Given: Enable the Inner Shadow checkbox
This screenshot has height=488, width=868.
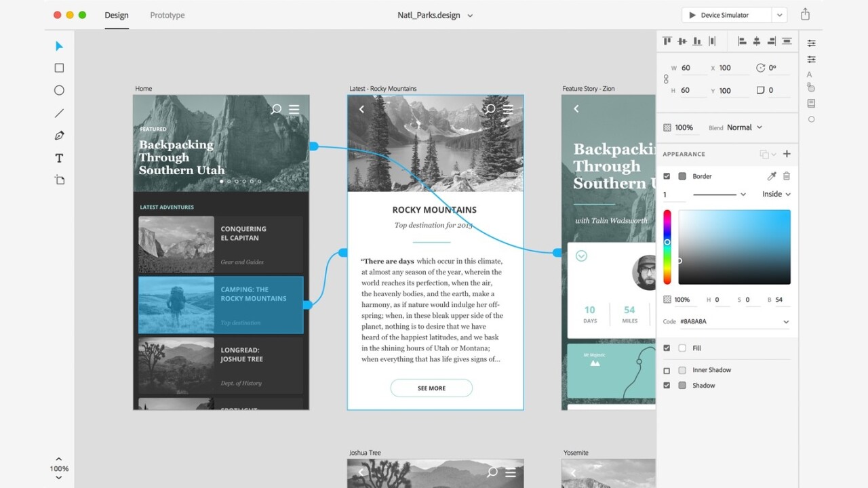Looking at the screenshot, I should [x=667, y=371].
